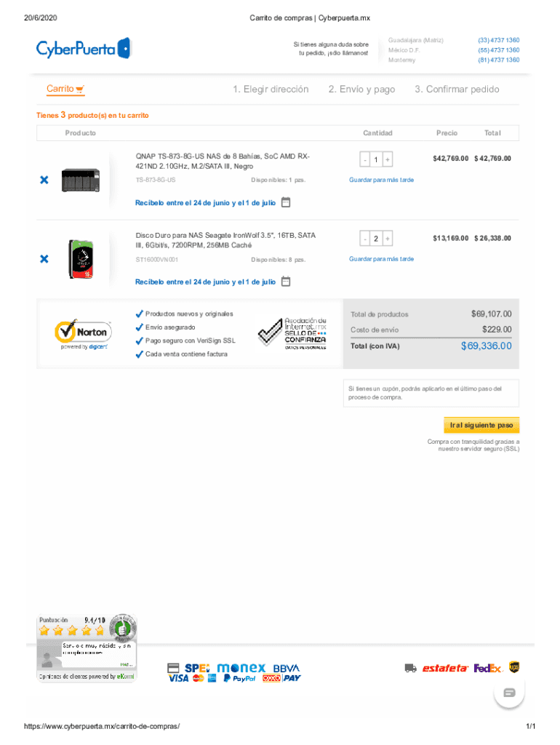The image size is (560, 745).
Task: Click the CyberPuerta logo
Action: click(84, 49)
